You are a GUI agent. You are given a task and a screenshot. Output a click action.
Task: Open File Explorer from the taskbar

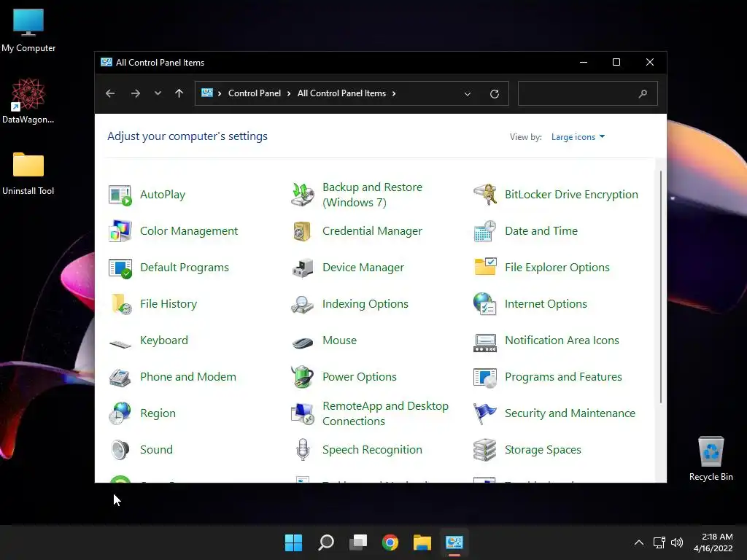click(x=422, y=542)
